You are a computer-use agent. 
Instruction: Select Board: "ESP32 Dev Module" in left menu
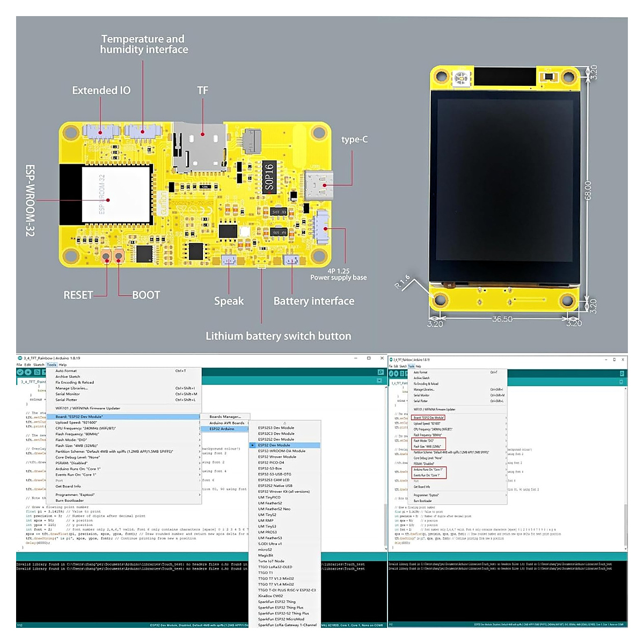[x=124, y=416]
